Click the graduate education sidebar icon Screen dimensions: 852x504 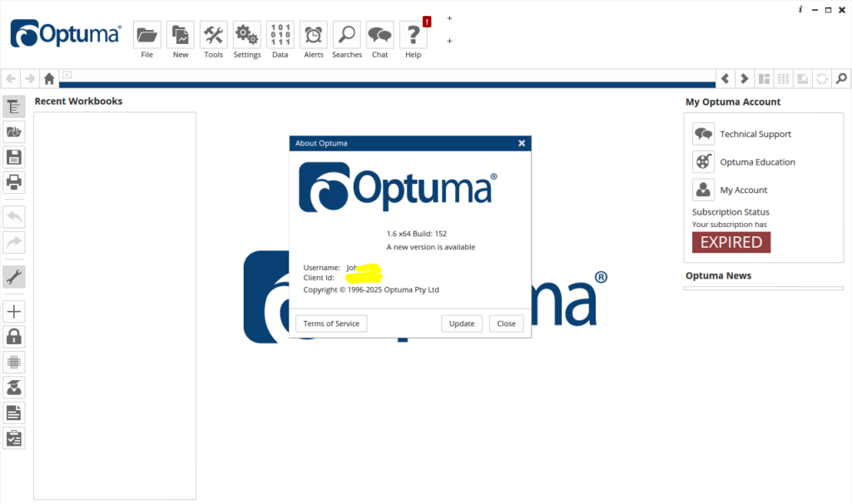(14, 388)
